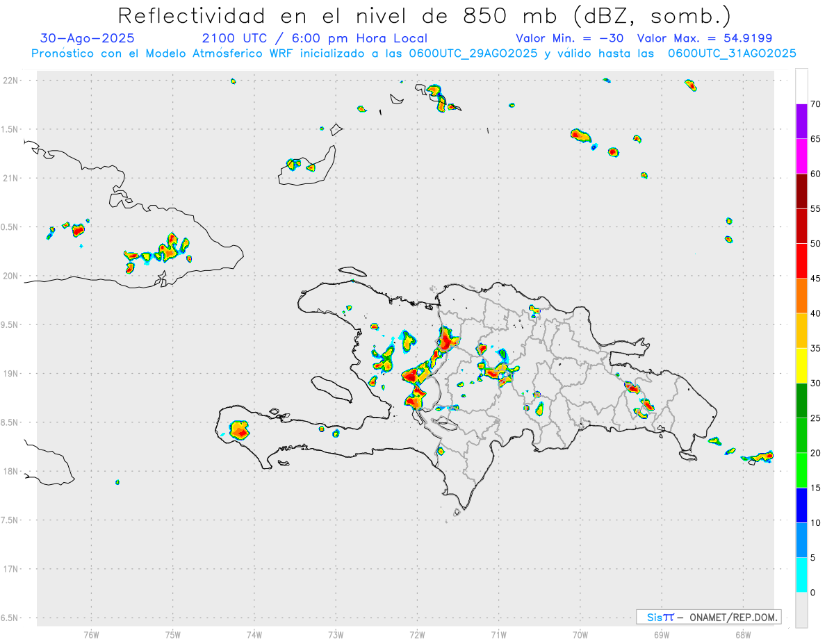Click the colorbar tick label '50'
Image resolution: width=834 pixels, height=644 pixels.
tap(815, 244)
